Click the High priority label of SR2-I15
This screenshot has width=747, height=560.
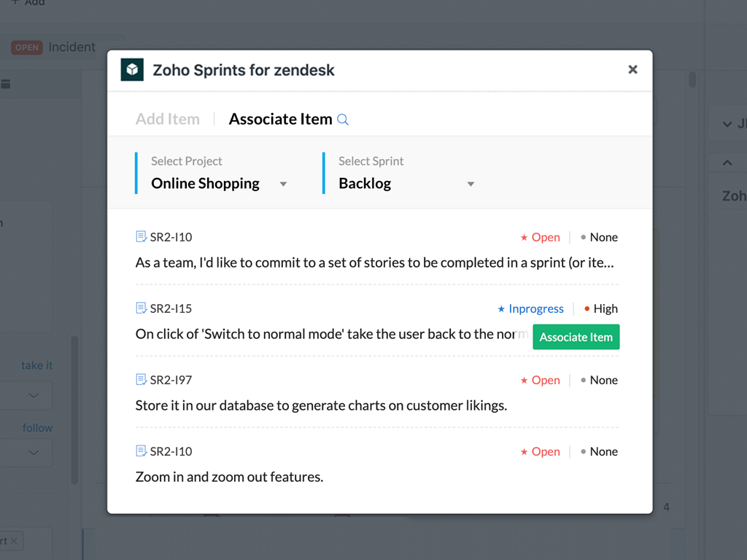pyautogui.click(x=601, y=308)
